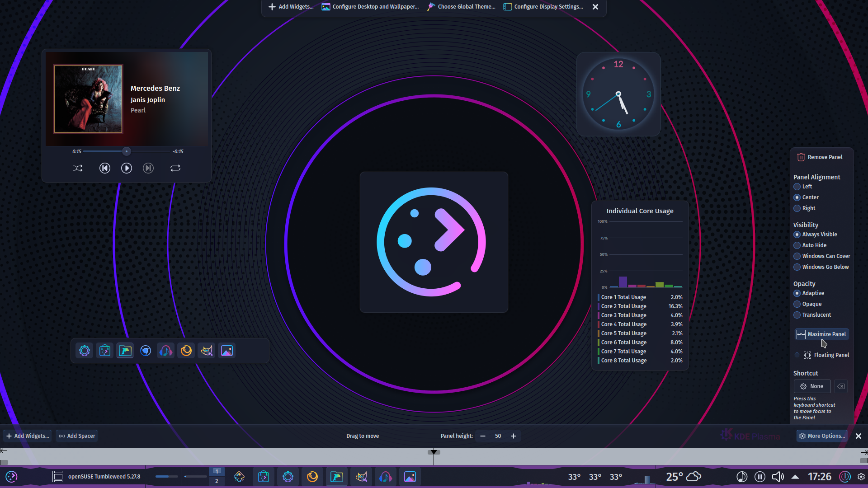Play the Mercedes Benz track
This screenshot has width=868, height=488.
126,168
